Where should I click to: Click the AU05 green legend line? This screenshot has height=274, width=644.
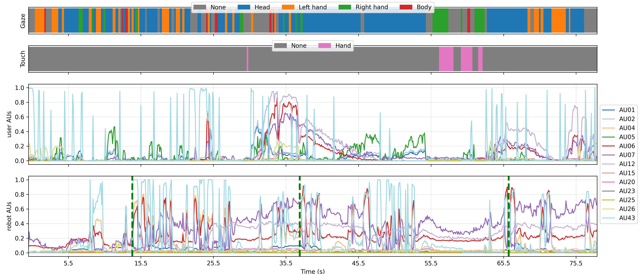coord(608,137)
